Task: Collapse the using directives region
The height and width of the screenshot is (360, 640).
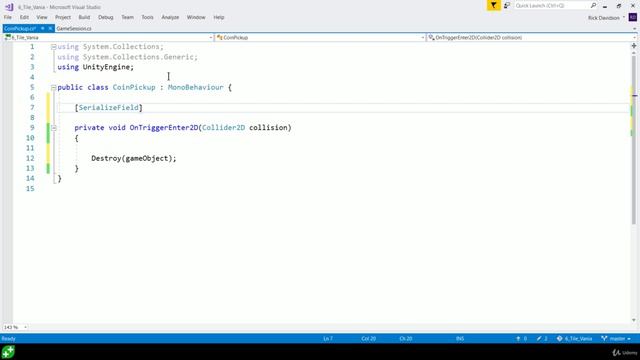Action: pyautogui.click(x=53, y=47)
